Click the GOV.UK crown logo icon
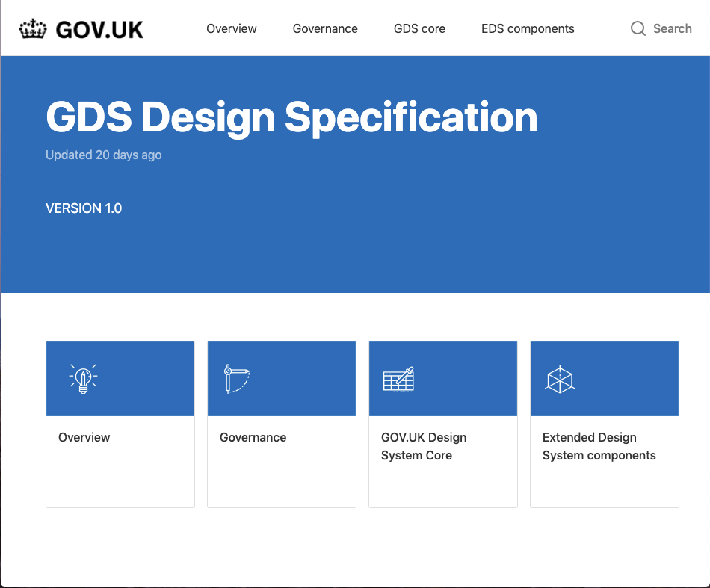 (x=34, y=29)
